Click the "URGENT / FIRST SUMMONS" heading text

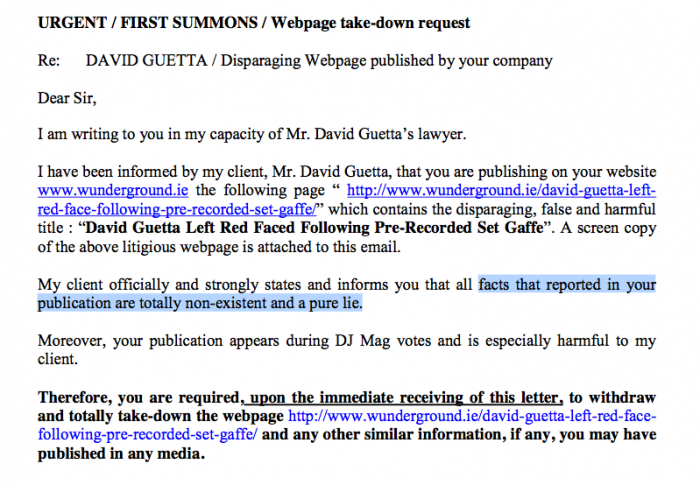click(x=148, y=22)
